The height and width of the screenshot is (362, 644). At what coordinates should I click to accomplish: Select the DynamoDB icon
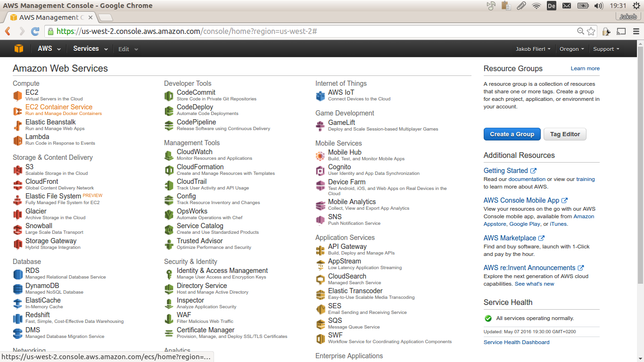click(x=17, y=289)
